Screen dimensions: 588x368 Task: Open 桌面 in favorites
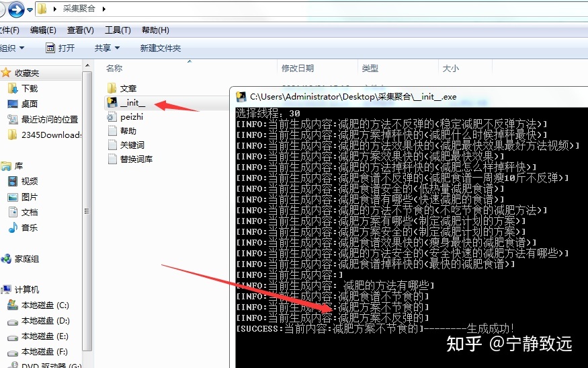click(23, 104)
